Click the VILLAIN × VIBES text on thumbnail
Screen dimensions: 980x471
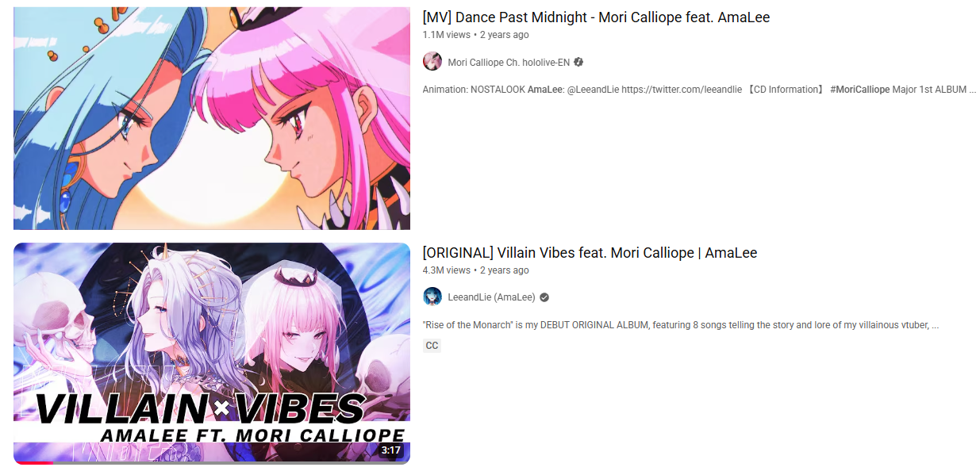pos(200,408)
